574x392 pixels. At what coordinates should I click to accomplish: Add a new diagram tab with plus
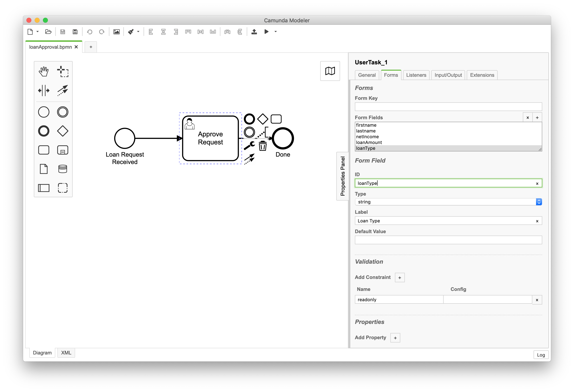(91, 47)
